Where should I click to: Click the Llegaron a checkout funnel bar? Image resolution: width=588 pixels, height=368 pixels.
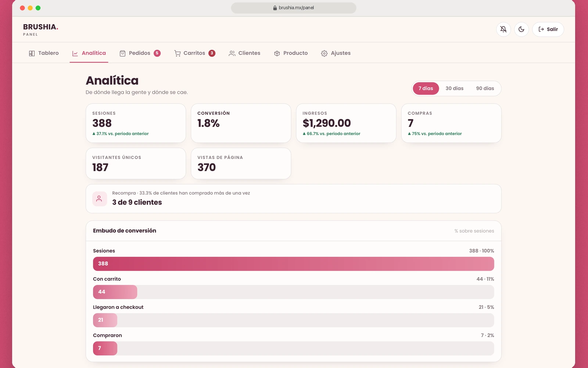[294, 320]
